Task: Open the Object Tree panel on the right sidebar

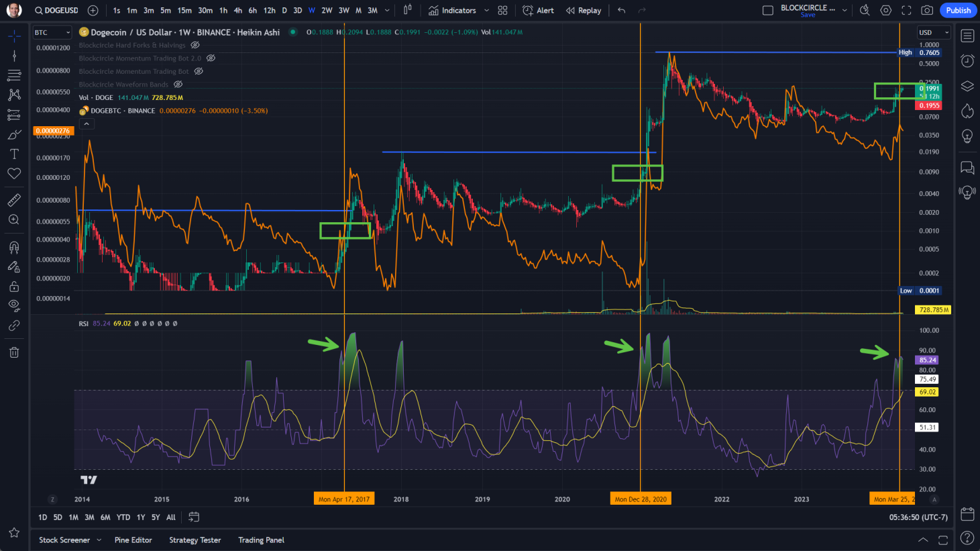Action: click(967, 86)
